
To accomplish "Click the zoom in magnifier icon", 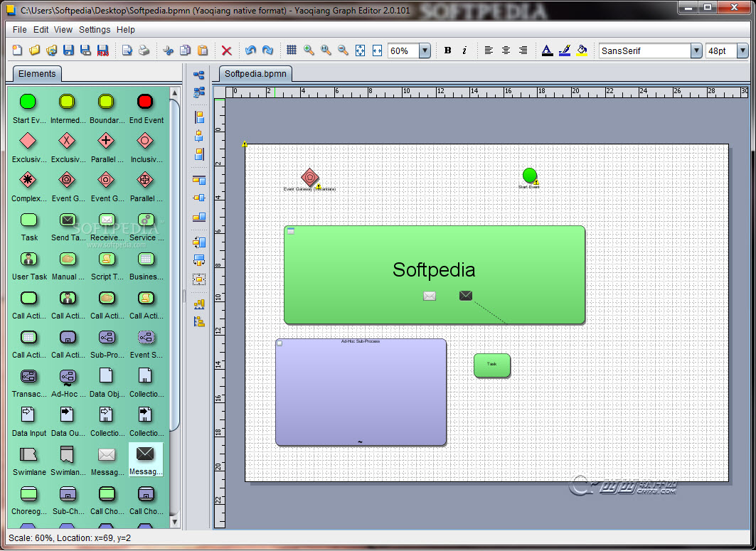I will [x=309, y=50].
